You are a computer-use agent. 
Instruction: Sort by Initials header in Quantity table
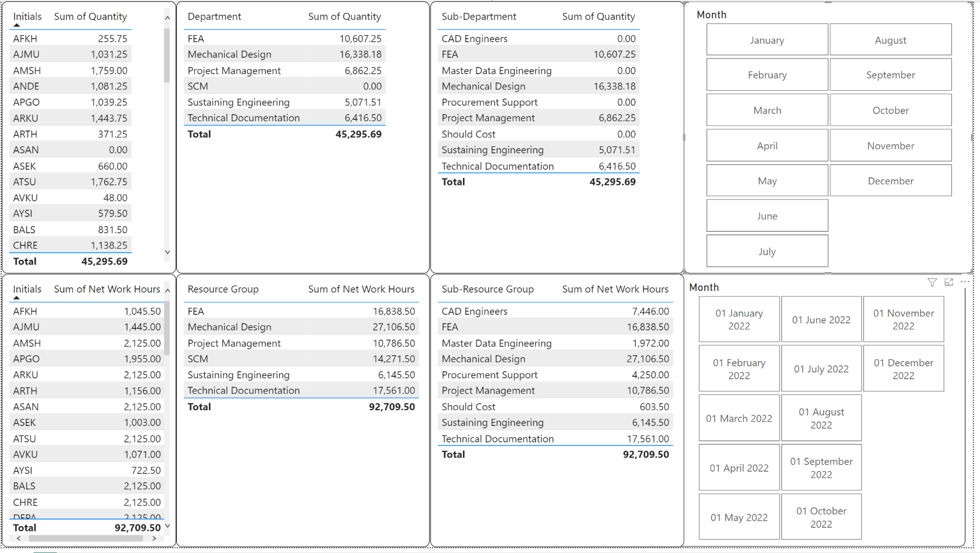point(28,16)
